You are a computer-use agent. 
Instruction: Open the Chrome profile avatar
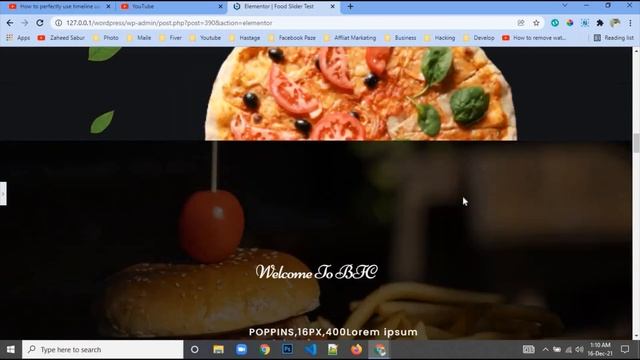tap(615, 23)
